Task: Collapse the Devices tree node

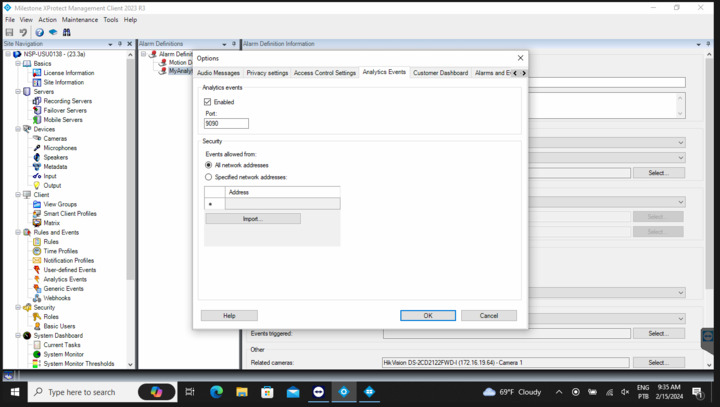Action: [x=18, y=129]
